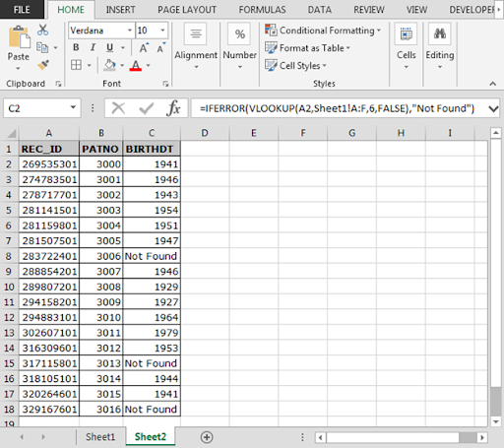Select row 8 header
Viewport: 504px width, 448px height.
[x=9, y=256]
